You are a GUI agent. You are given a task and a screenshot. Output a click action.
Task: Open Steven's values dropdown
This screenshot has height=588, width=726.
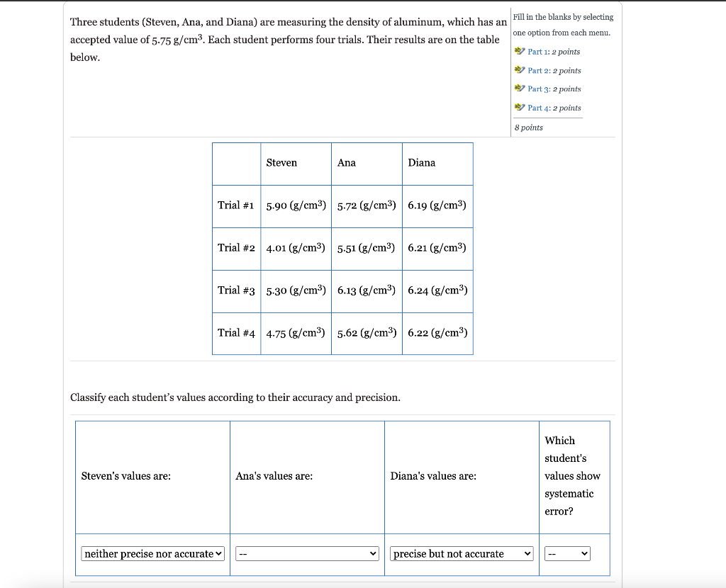point(153,554)
